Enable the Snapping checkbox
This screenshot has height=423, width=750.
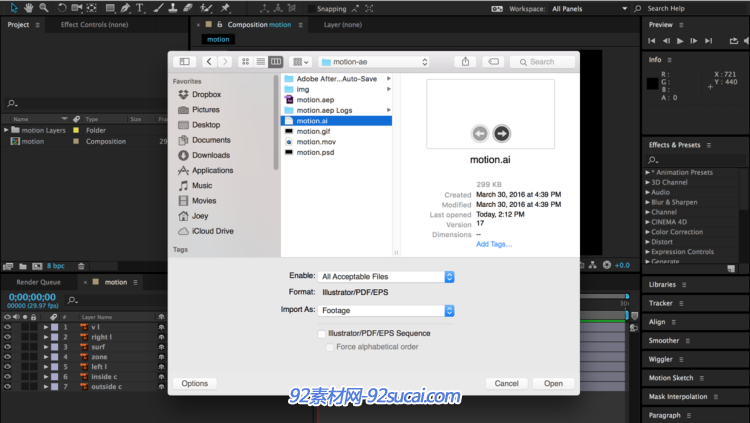tap(311, 9)
